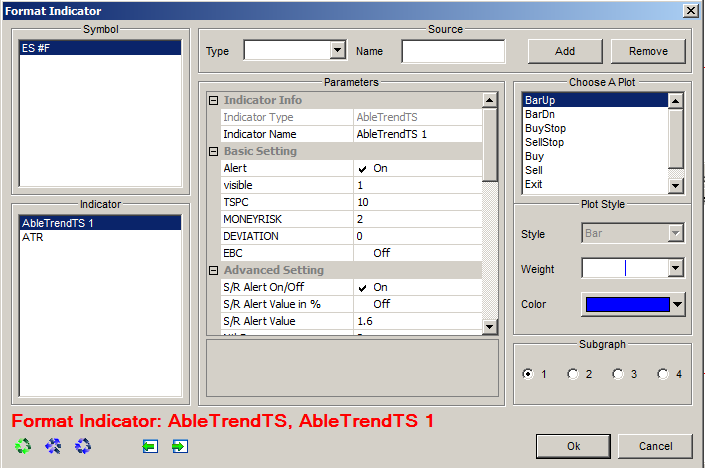The width and height of the screenshot is (705, 468).
Task: Click the blue crossed arrows icon
Action: coord(53,446)
